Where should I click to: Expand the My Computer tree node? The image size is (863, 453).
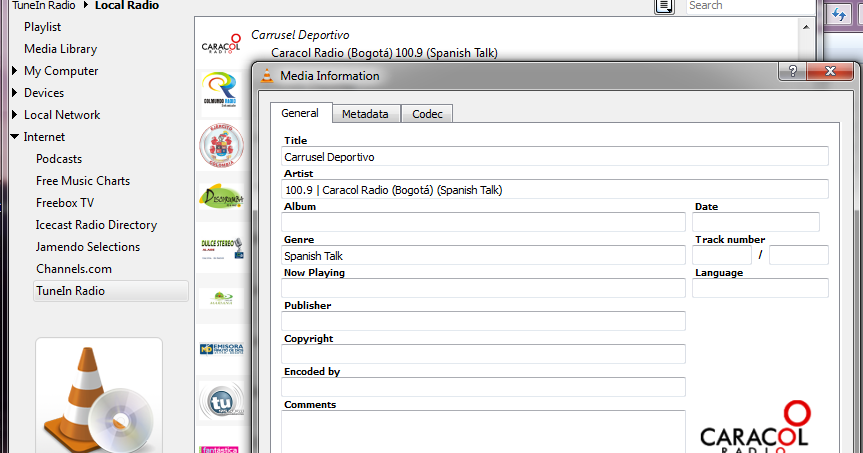[15, 70]
